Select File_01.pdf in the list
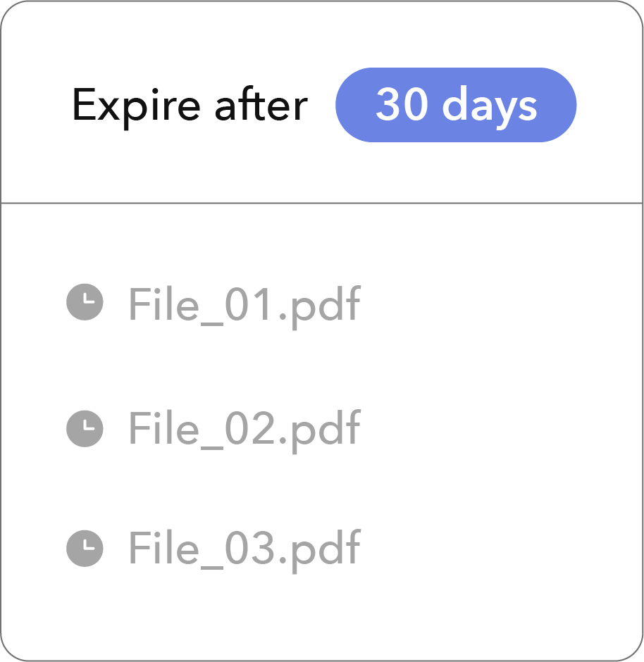Screen dimensions: 644x662 [244, 305]
